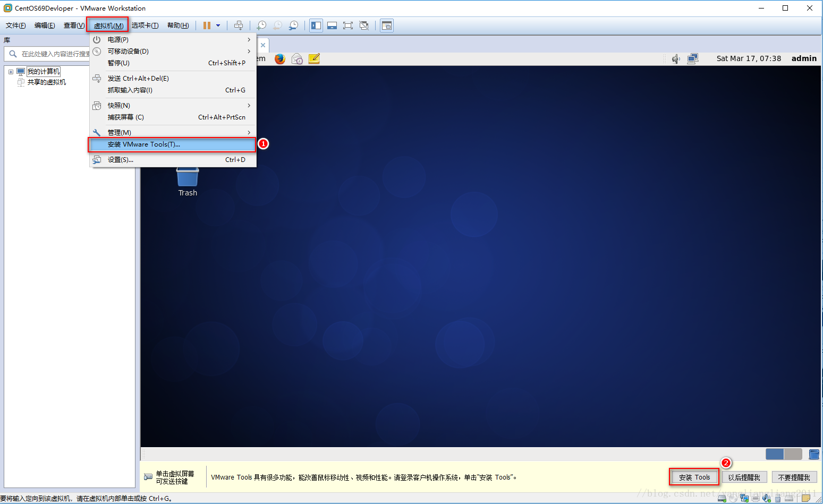
Task: Click the guest network connection icon
Action: (x=693, y=59)
